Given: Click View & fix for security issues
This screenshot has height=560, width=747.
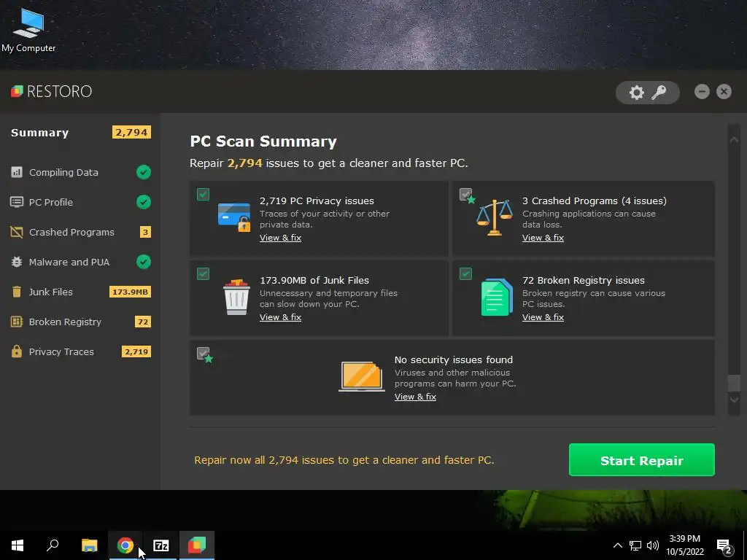Looking at the screenshot, I should 415,397.
